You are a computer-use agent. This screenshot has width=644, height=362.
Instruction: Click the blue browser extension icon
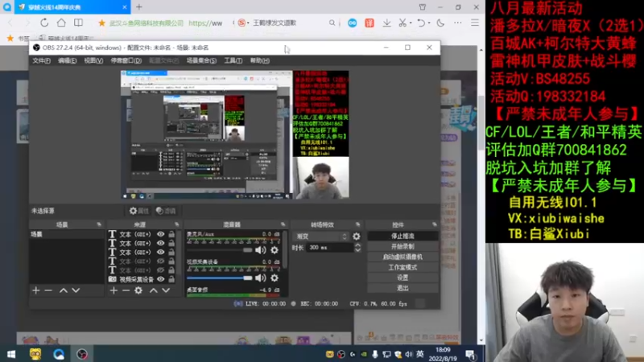tap(353, 23)
